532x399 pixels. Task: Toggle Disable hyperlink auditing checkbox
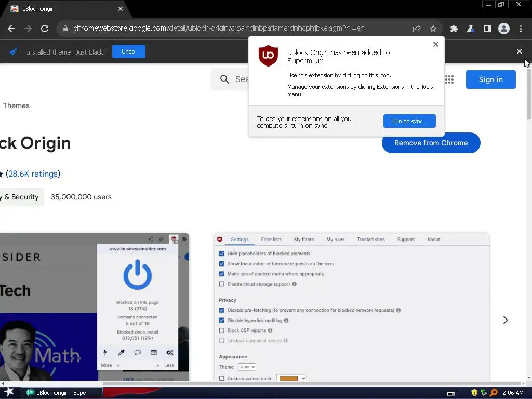pos(221,320)
